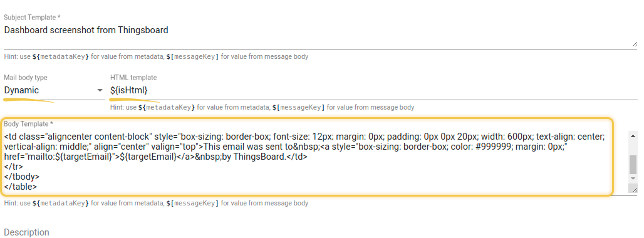Place cursor on the </table> line
The image size is (644, 238).
(x=21, y=186)
